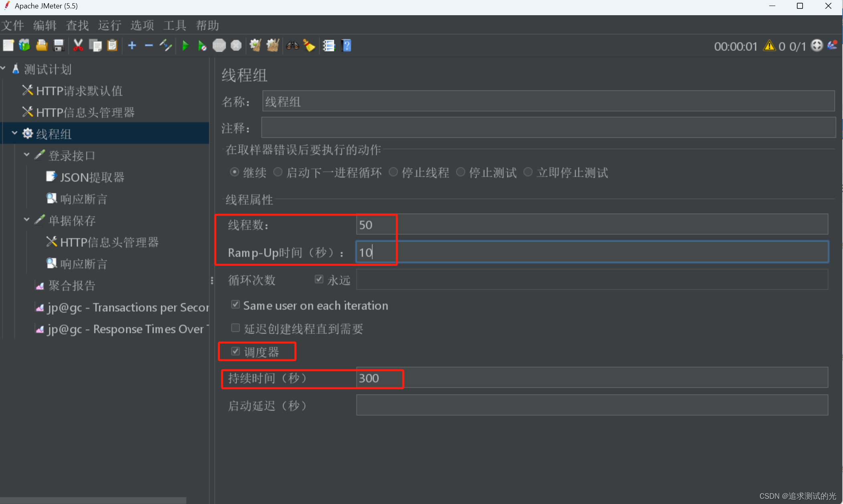Collapse the 测试计划 tree node
The image size is (843, 504).
3,69
